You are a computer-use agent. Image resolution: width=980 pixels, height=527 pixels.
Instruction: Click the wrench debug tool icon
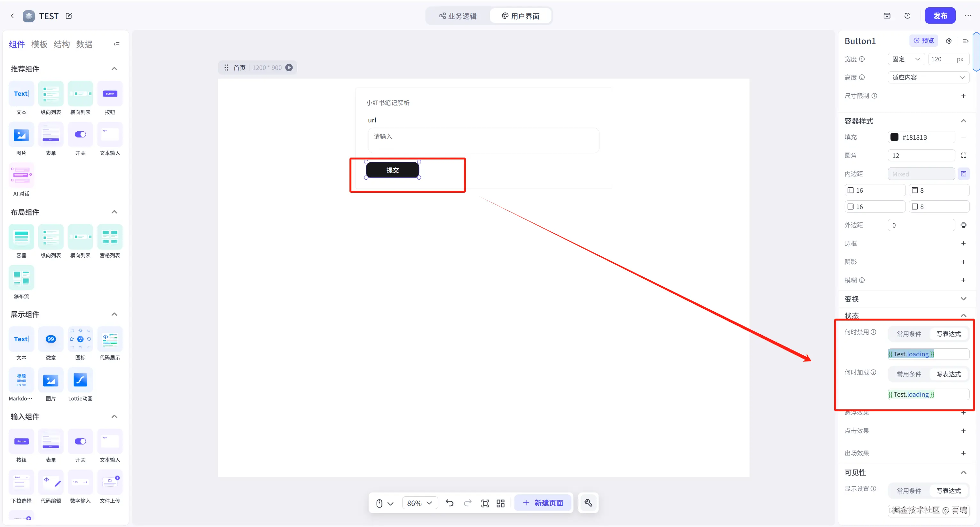pyautogui.click(x=588, y=503)
